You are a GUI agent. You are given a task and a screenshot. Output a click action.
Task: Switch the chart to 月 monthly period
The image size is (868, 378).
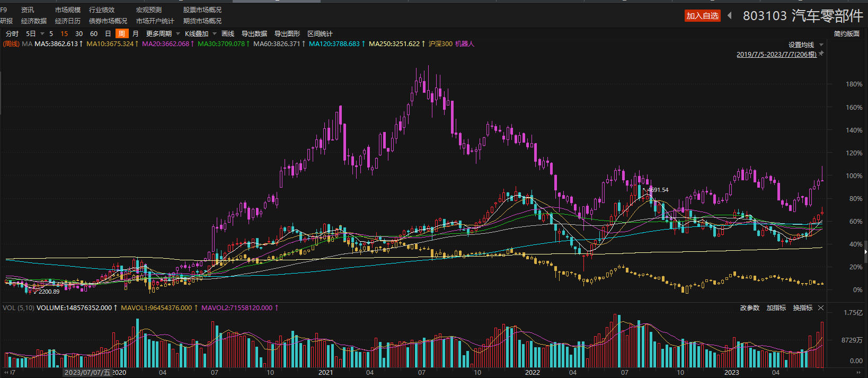click(x=136, y=34)
